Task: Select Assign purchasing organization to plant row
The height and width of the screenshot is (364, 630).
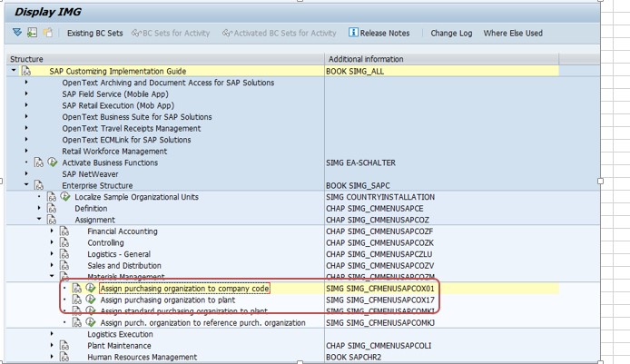Action: 168,300
